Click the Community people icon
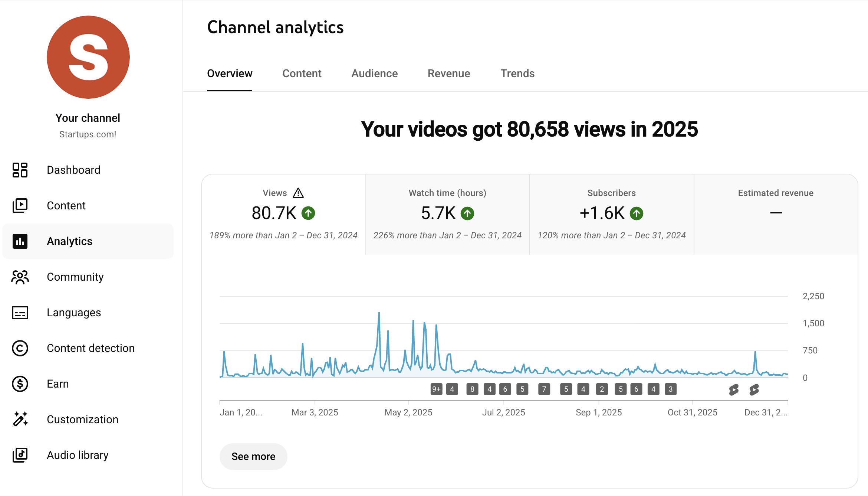The image size is (868, 496). click(x=20, y=277)
